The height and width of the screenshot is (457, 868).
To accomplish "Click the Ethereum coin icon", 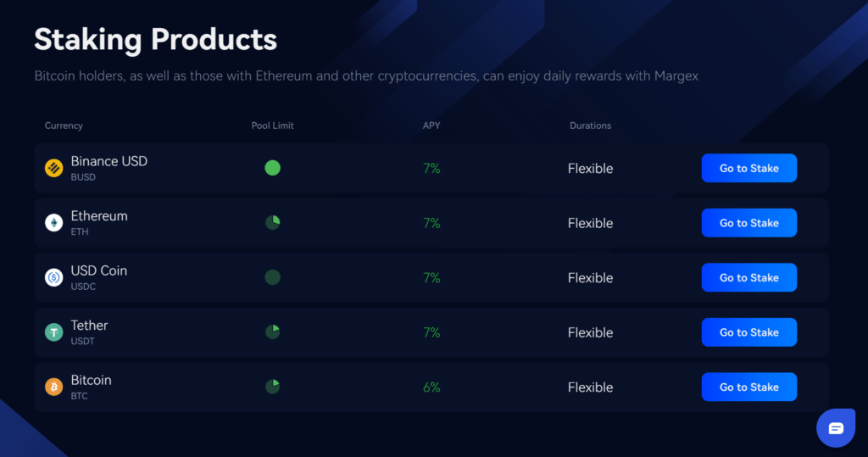I will [53, 223].
